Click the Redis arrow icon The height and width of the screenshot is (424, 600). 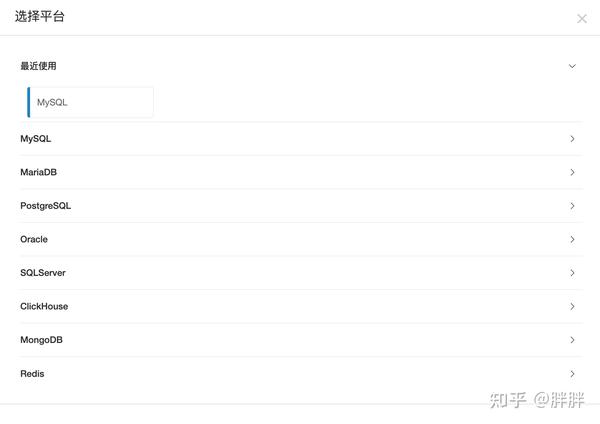(572, 374)
